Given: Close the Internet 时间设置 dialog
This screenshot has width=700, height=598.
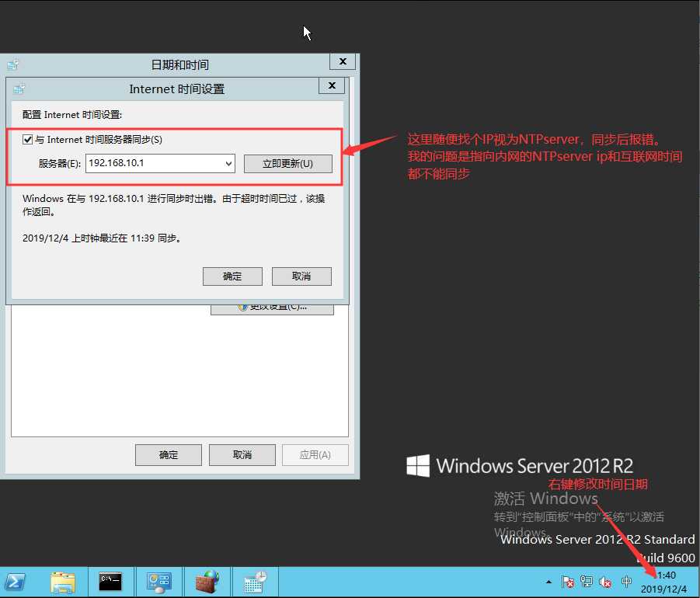Looking at the screenshot, I should pyautogui.click(x=332, y=85).
